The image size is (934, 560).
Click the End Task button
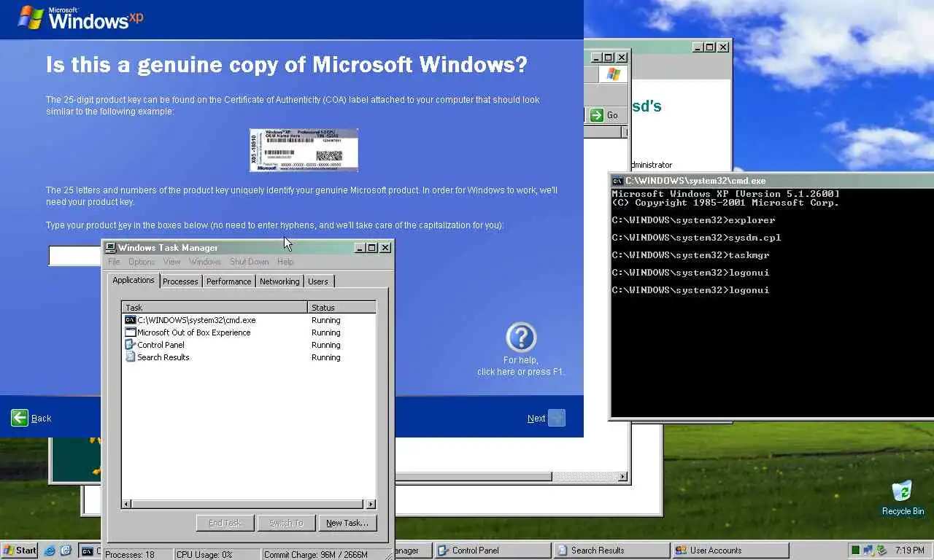pos(225,523)
